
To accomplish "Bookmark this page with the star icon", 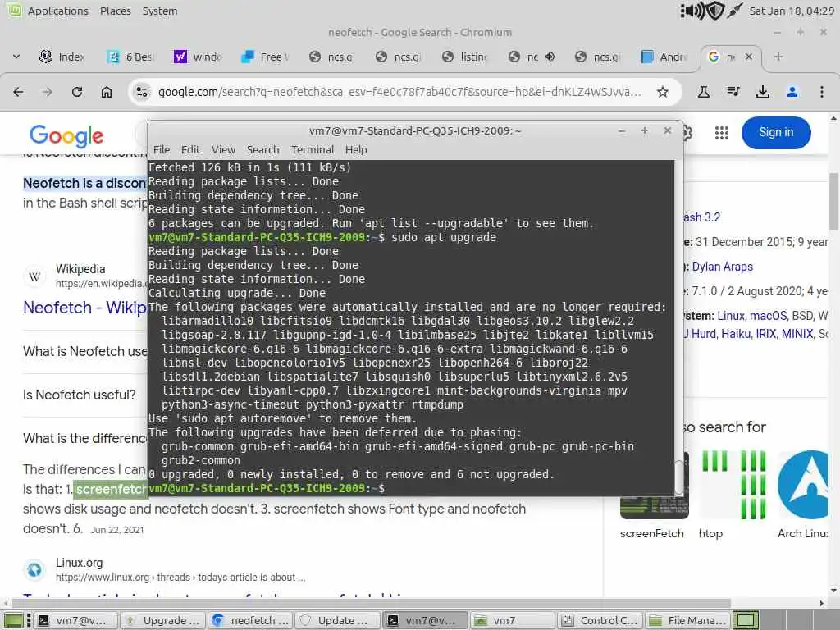I will pyautogui.click(x=663, y=92).
